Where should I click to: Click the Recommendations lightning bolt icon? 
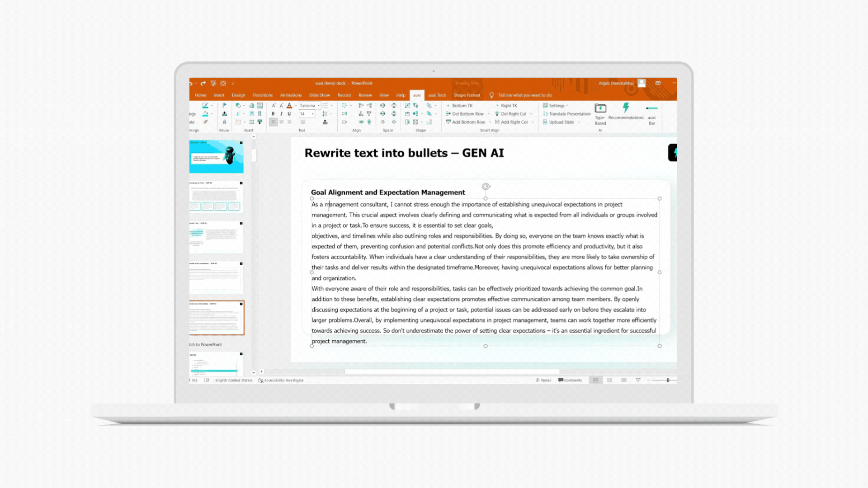(626, 108)
